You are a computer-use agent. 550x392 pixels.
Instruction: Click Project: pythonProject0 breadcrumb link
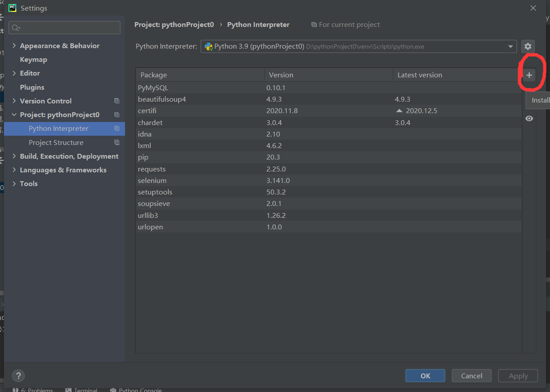(174, 25)
